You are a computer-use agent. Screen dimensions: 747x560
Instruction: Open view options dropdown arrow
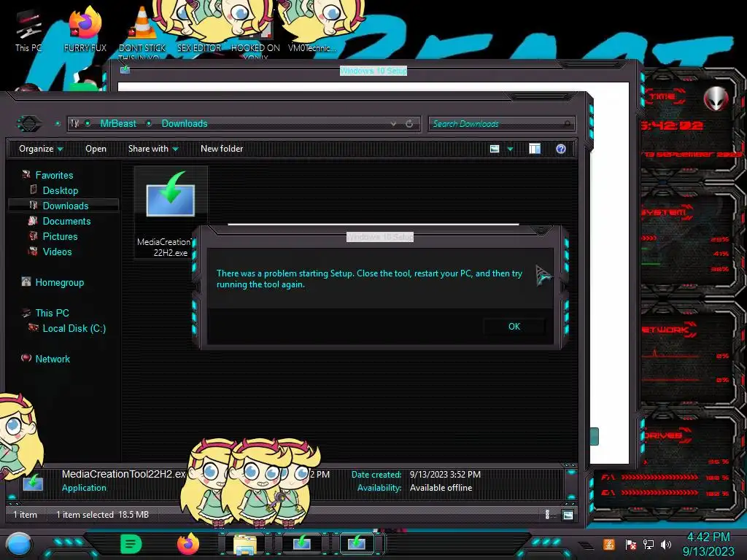click(510, 149)
